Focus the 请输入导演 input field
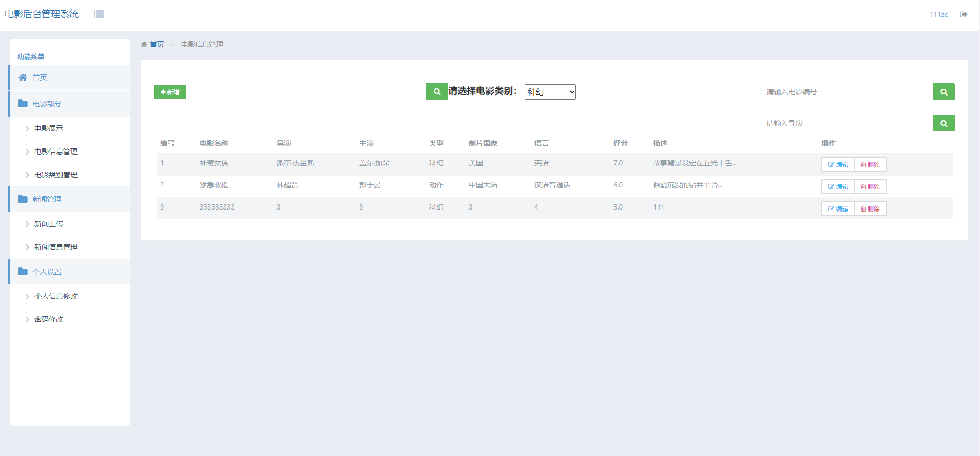Image resolution: width=980 pixels, height=456 pixels. (x=850, y=123)
